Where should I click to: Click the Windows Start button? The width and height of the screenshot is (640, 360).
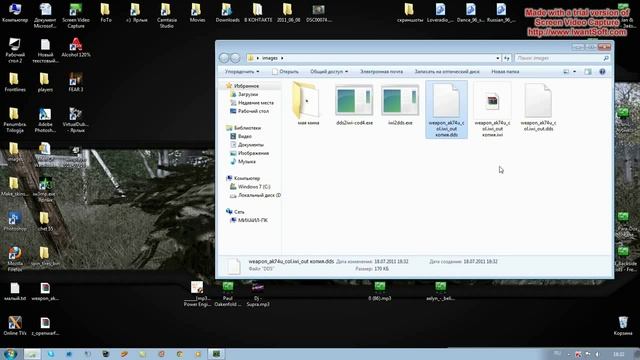tap(10, 353)
